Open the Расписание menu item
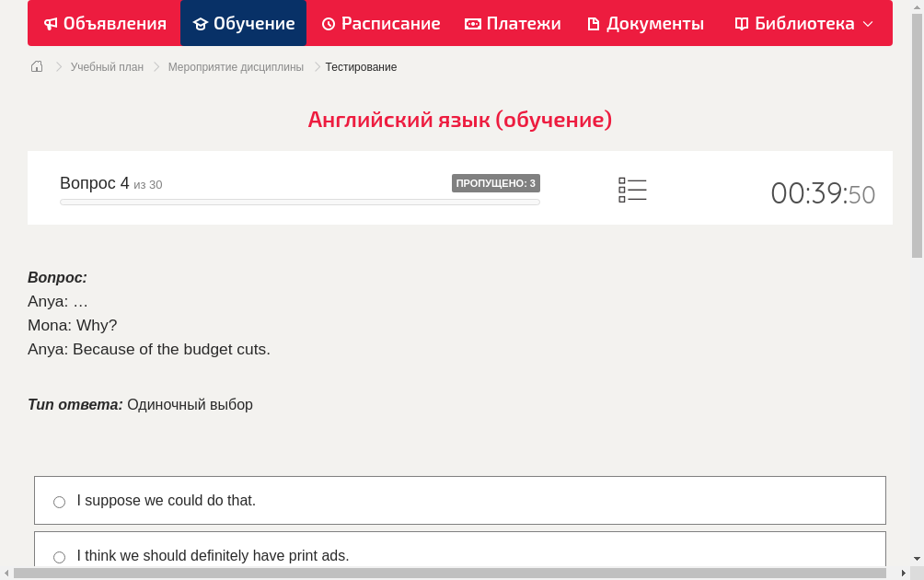924x580 pixels. coord(390,24)
